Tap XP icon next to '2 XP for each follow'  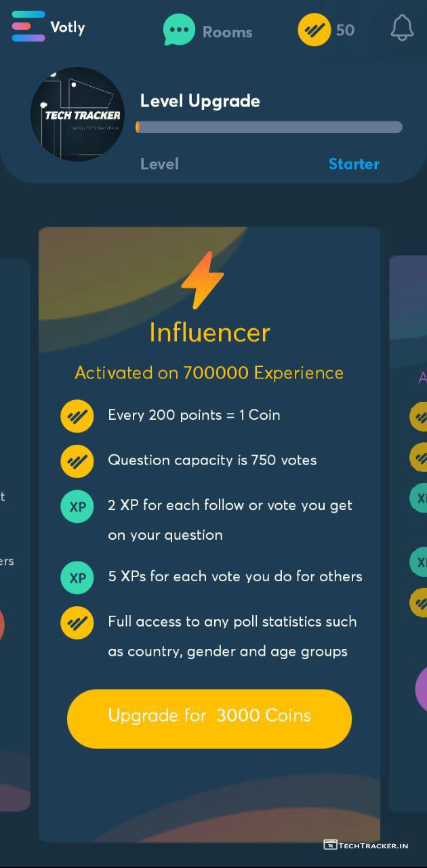[77, 507]
